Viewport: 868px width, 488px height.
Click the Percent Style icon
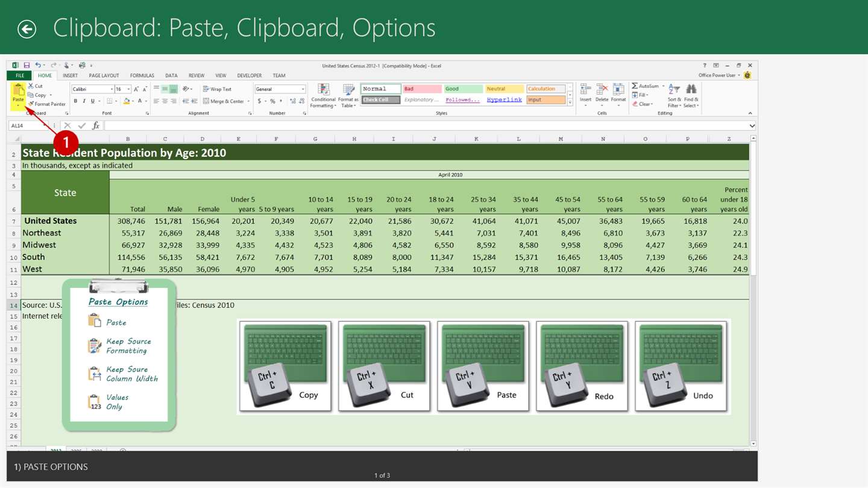coord(272,101)
